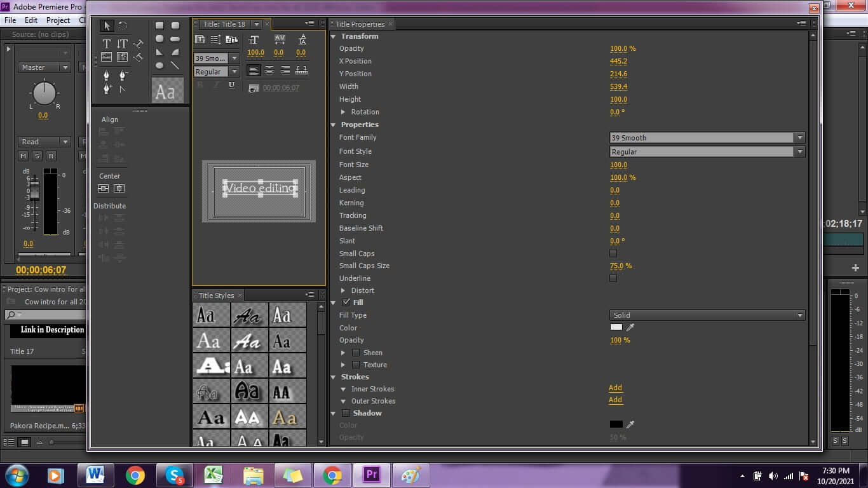Add an Inner Stroke

[x=615, y=388]
